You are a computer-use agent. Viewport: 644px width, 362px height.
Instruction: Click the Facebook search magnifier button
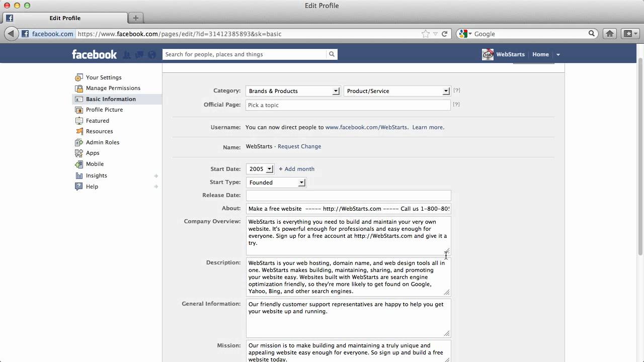tap(332, 54)
